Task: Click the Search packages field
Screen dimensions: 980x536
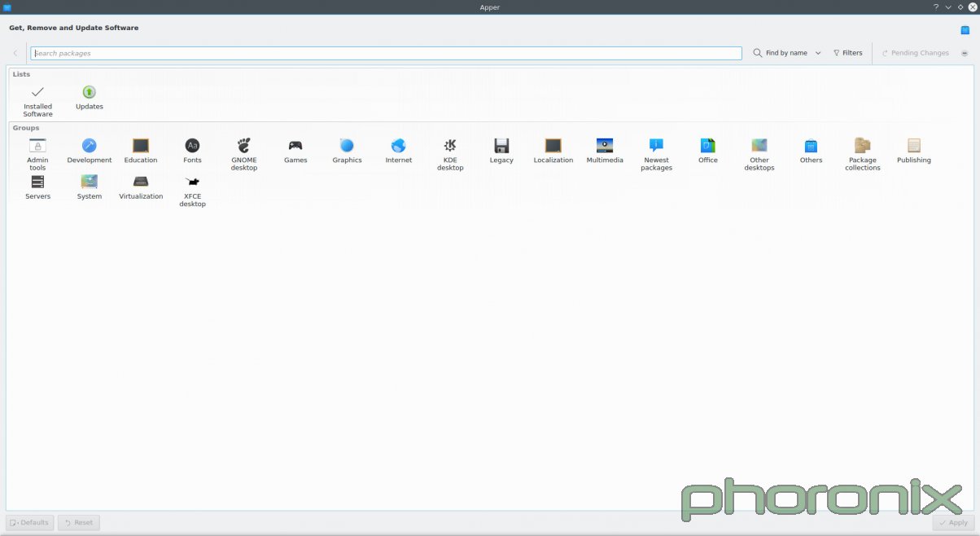Action: pos(386,52)
